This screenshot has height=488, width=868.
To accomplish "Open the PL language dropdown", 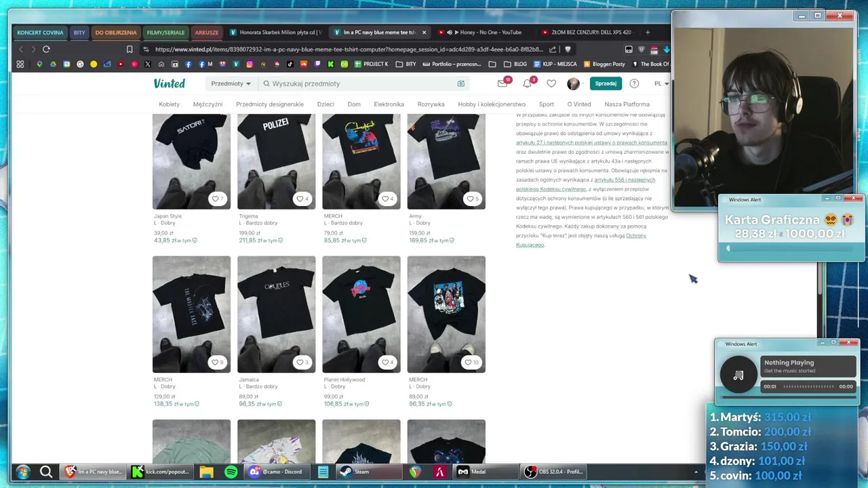I will (x=661, y=83).
